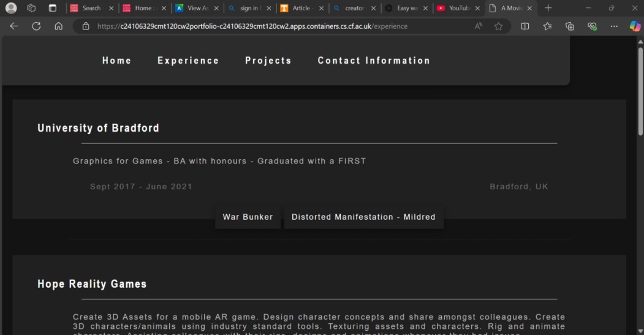Viewport: 644px width, 335px height.
Task: Click the vertical scrollbar thumb
Action: (640, 91)
